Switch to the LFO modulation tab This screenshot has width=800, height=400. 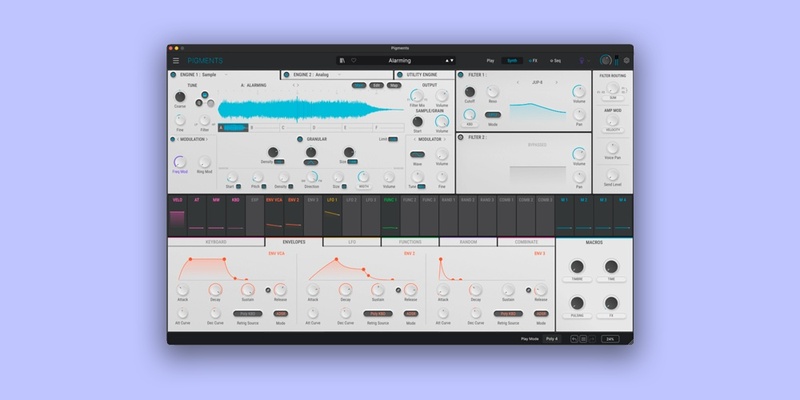point(352,242)
